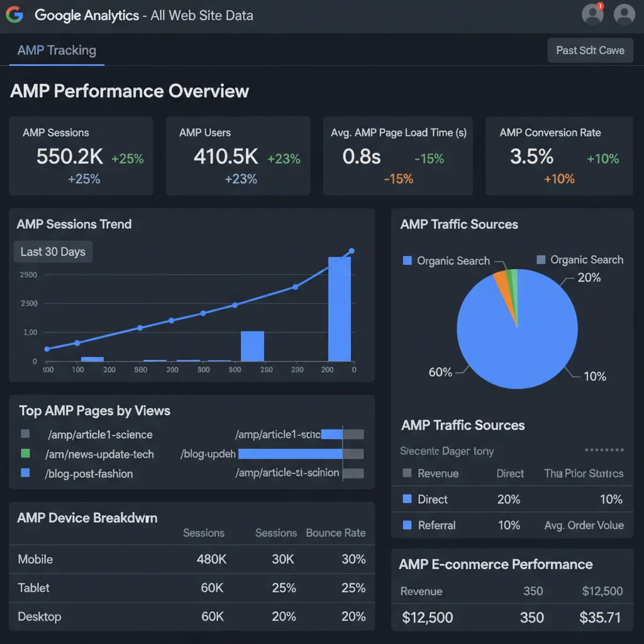This screenshot has height=644, width=644.
Task: Open the notifications profile icon with red badge
Action: [x=592, y=14]
